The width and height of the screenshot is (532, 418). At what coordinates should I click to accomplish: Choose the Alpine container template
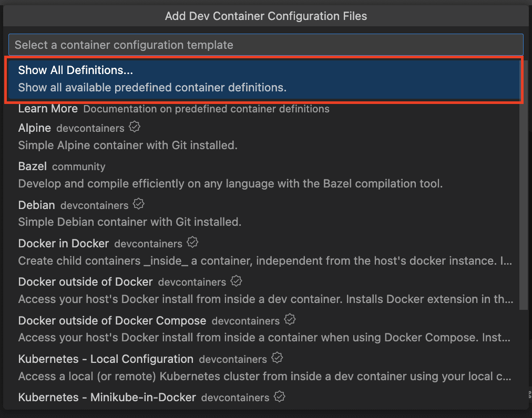(263, 137)
